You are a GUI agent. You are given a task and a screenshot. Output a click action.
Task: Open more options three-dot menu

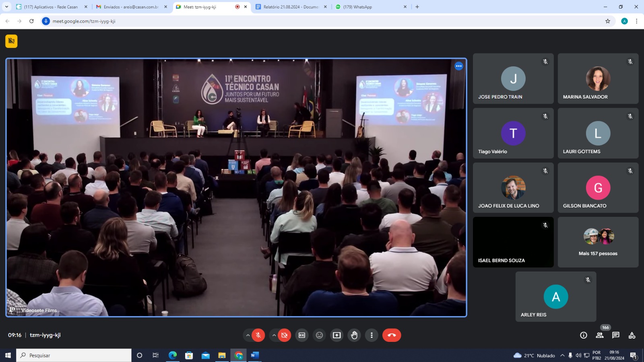[372, 335]
